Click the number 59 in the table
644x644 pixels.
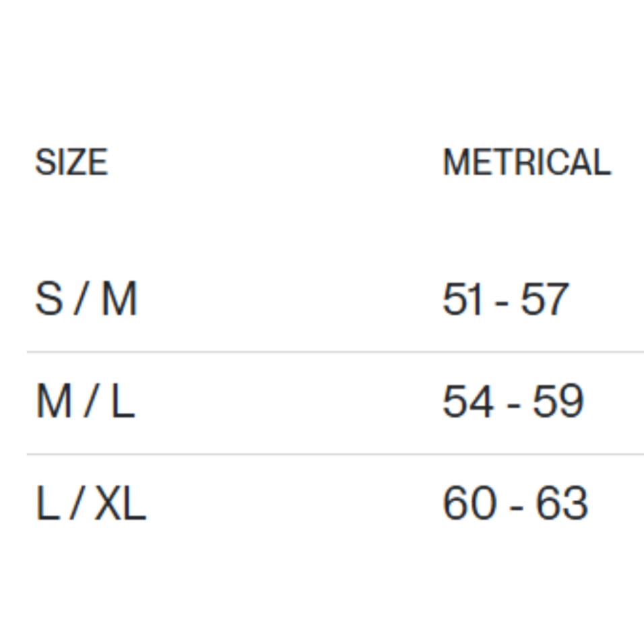pyautogui.click(x=558, y=402)
